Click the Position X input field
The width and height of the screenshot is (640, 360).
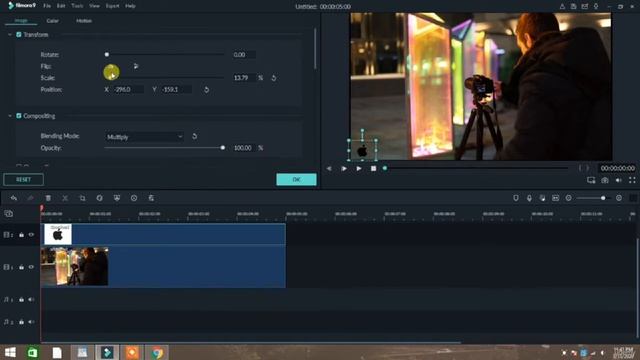point(128,89)
